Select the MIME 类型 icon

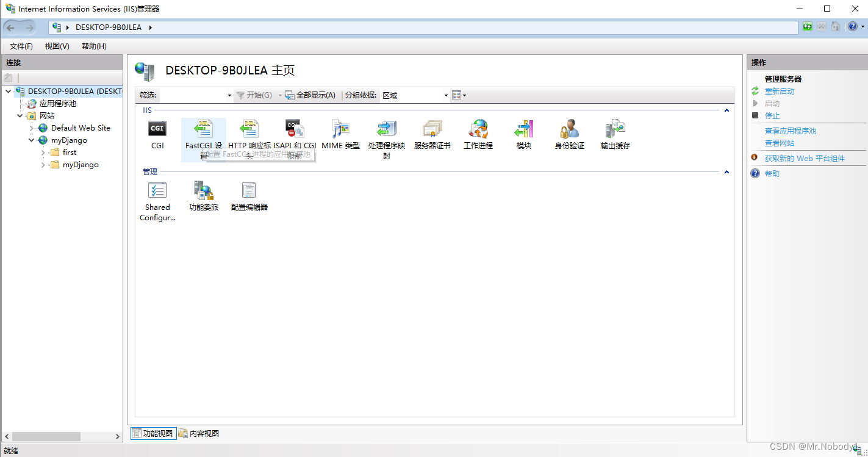click(x=340, y=131)
